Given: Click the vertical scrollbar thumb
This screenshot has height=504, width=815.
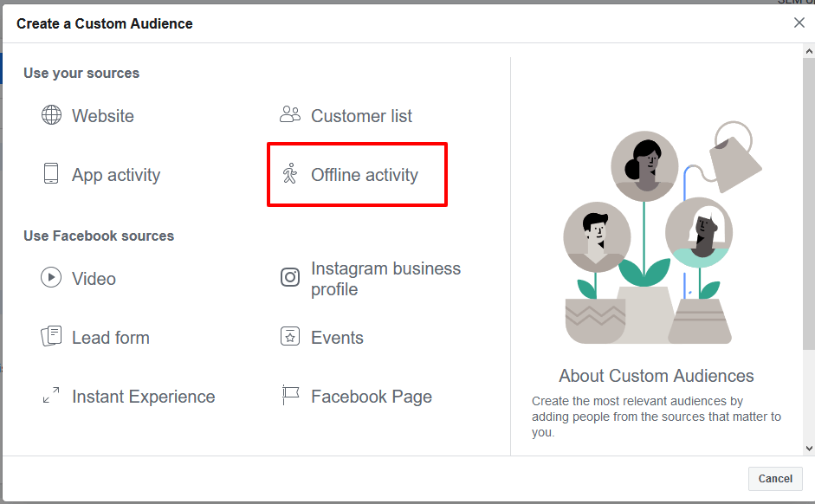Looking at the screenshot, I should 809,204.
